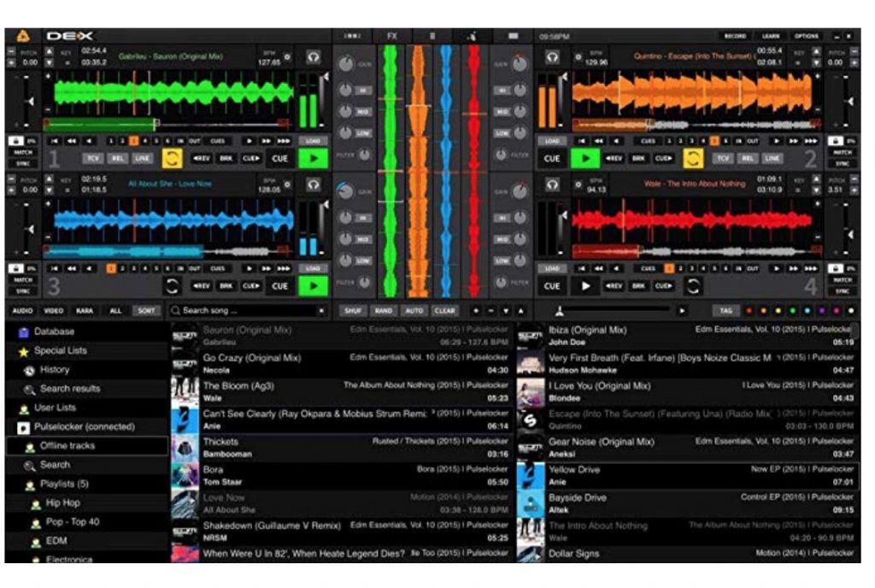This screenshot has width=875, height=588.
Task: Click the yellow loop icon on deck 2
Action: tap(693, 158)
